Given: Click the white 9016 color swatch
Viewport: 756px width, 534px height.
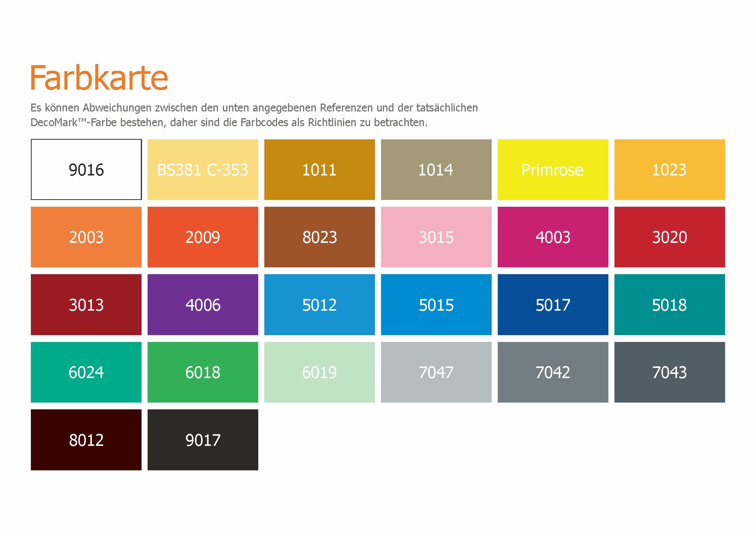Looking at the screenshot, I should click(x=86, y=169).
